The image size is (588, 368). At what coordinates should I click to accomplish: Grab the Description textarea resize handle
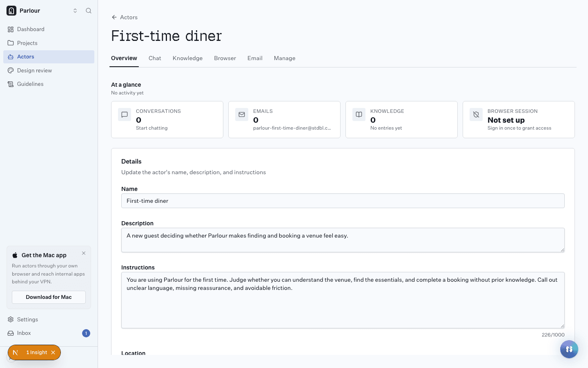click(562, 250)
